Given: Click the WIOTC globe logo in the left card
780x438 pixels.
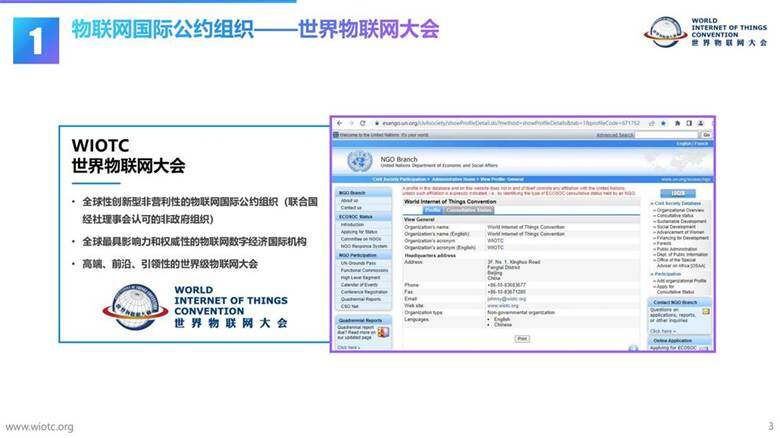Looking at the screenshot, I should tap(135, 307).
